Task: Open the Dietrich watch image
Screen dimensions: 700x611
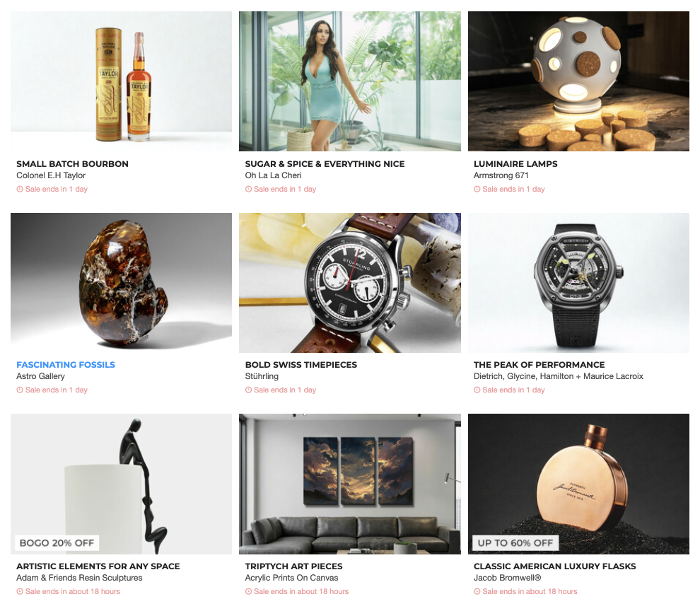Action: tap(578, 283)
